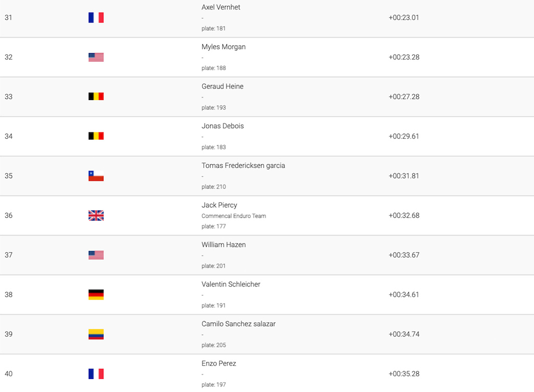This screenshot has height=392, width=534.
Task: Open the Commencal Enduro Team text
Action: tap(234, 216)
